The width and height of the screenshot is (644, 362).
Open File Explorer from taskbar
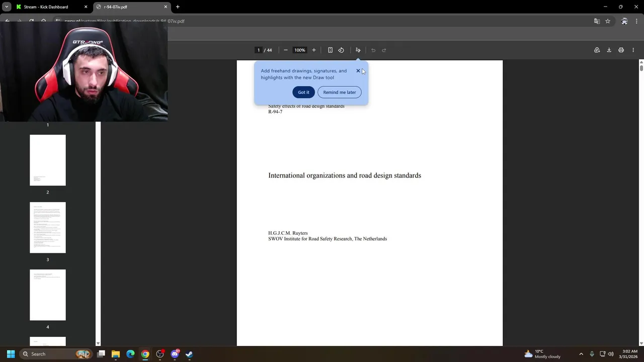coord(116,354)
